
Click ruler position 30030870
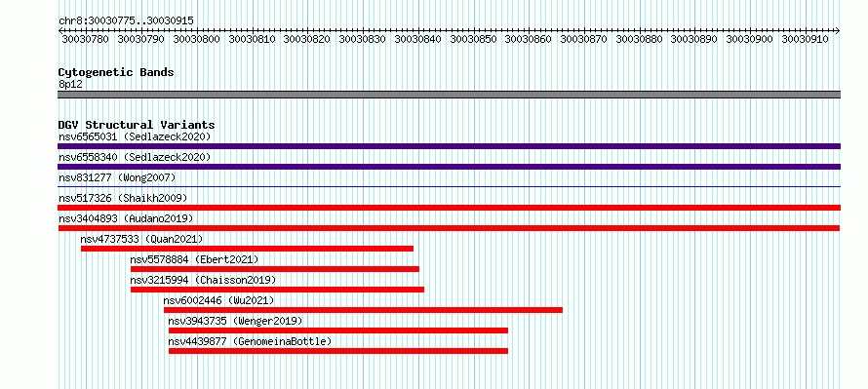tap(584, 39)
